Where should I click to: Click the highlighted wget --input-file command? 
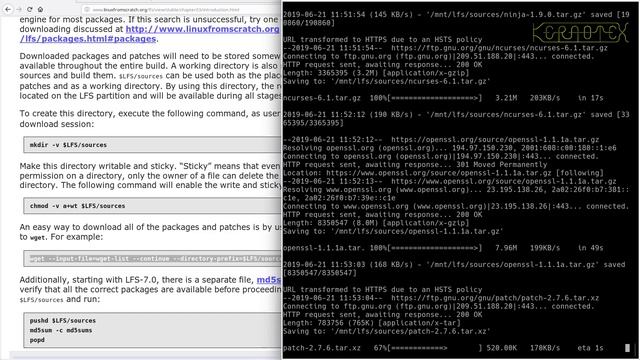[155, 259]
